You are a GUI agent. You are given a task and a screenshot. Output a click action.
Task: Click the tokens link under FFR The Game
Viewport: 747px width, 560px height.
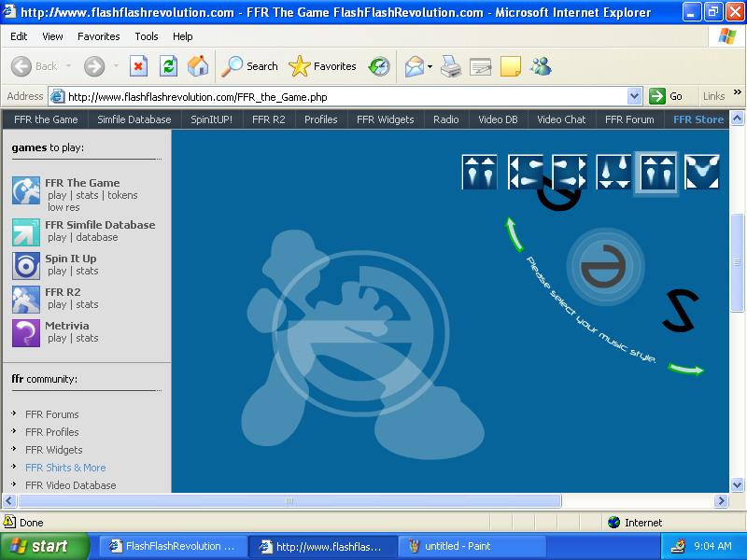[122, 195]
